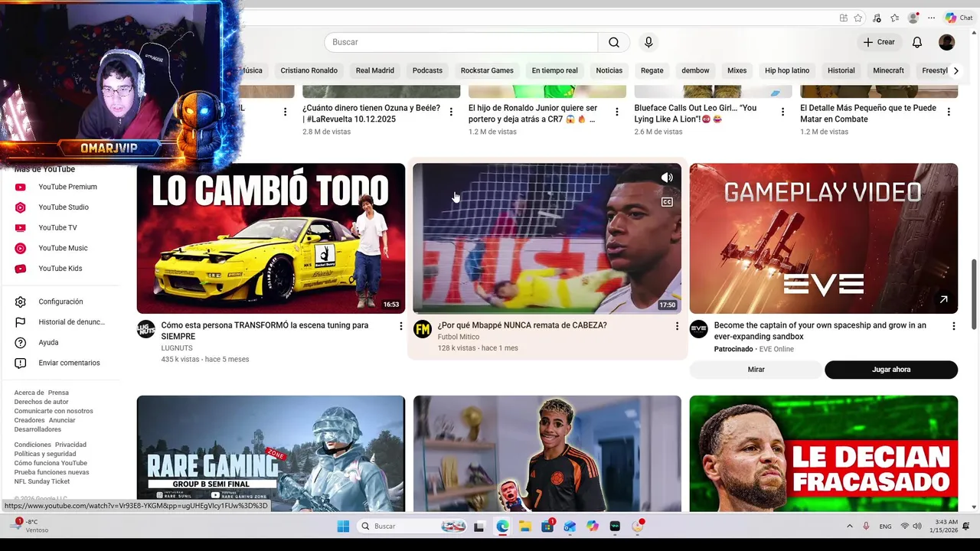Add page to favorites star icon

[x=858, y=18]
